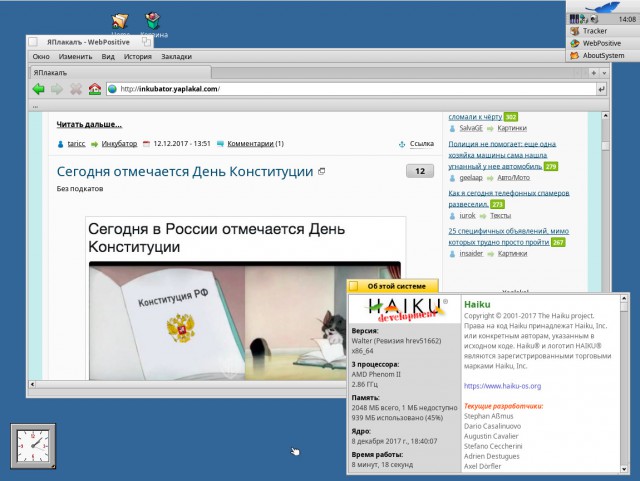Open SalvaGE author link
Screen dimensions: 640x481
coord(471,128)
